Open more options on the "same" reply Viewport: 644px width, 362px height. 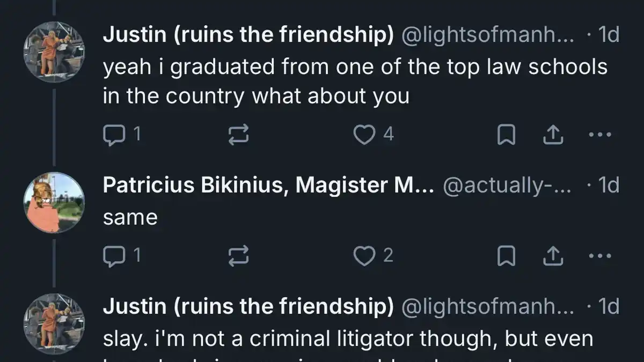[x=600, y=256]
